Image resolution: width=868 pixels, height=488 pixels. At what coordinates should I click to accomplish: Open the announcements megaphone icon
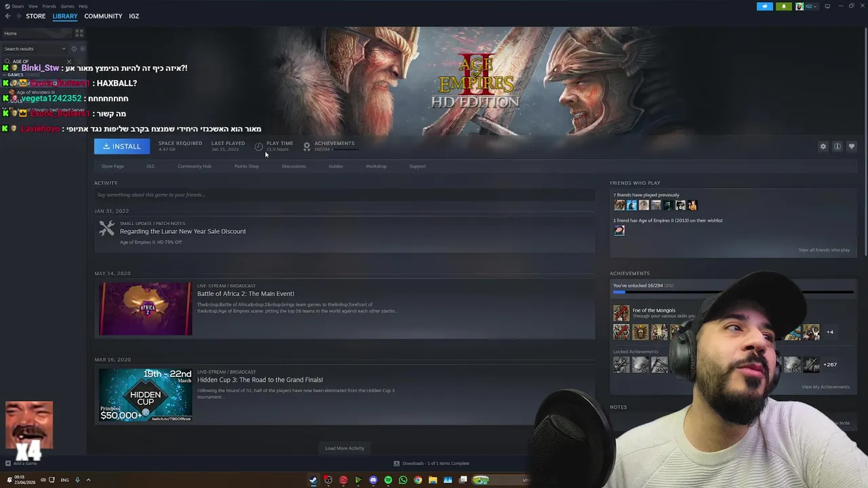764,7
